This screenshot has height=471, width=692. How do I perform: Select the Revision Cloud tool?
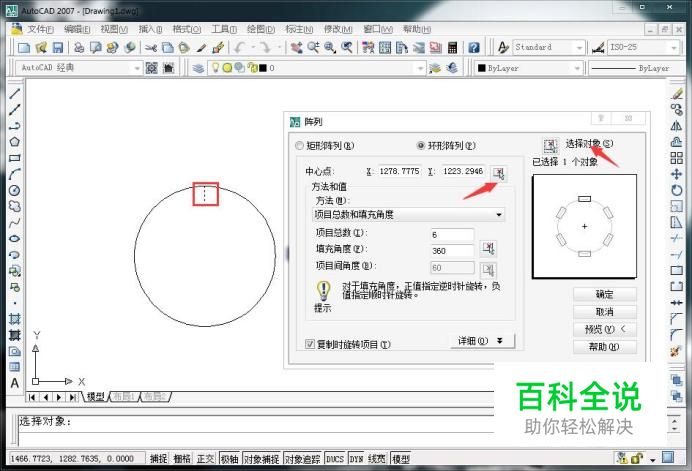(x=15, y=206)
